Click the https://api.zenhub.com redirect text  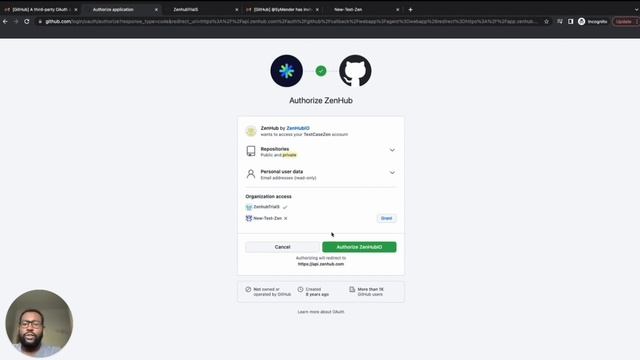[321, 264]
